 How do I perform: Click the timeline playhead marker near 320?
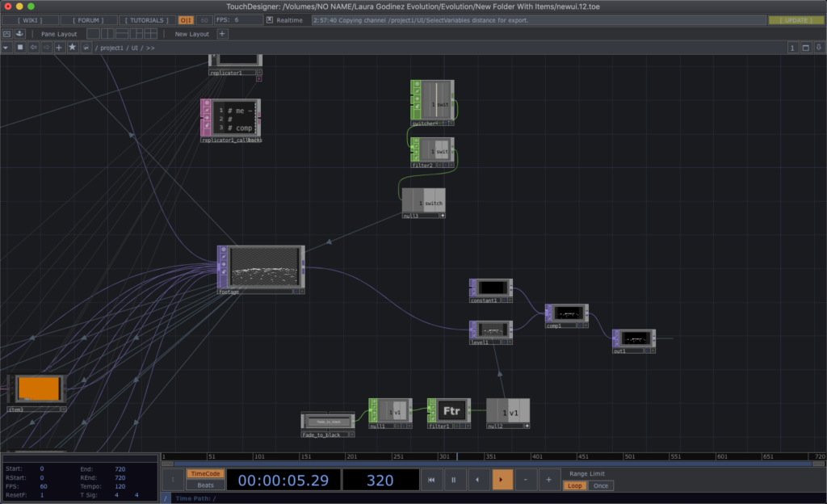457,456
